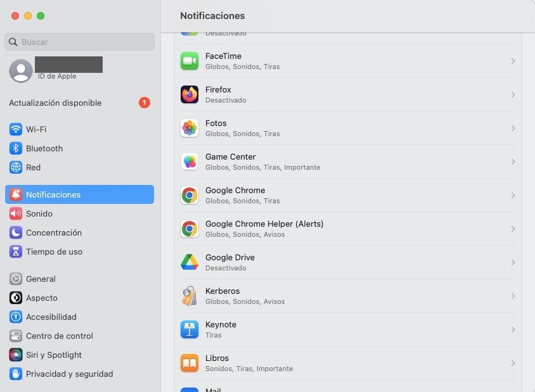Select "Sonidos, Tiras, Importante" under Libros
Image resolution: width=535 pixels, height=392 pixels.
click(x=249, y=369)
